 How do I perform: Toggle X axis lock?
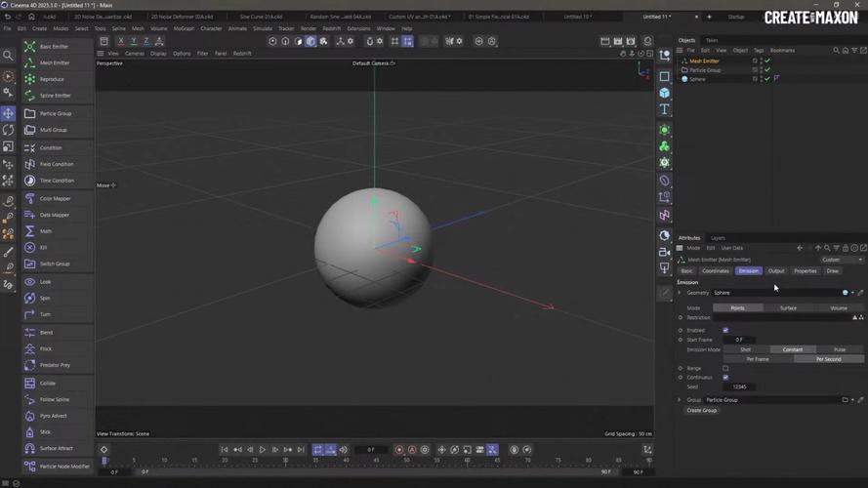tap(121, 41)
